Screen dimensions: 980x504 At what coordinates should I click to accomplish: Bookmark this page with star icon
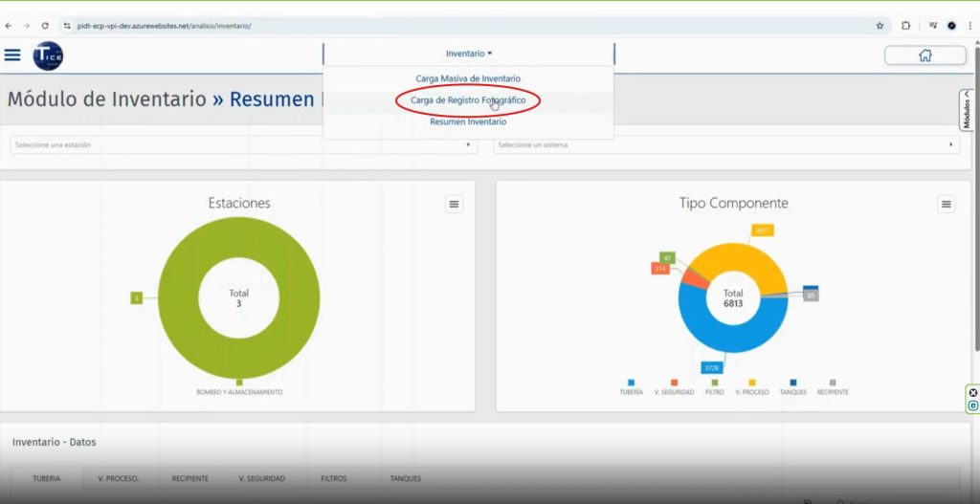coord(880,26)
